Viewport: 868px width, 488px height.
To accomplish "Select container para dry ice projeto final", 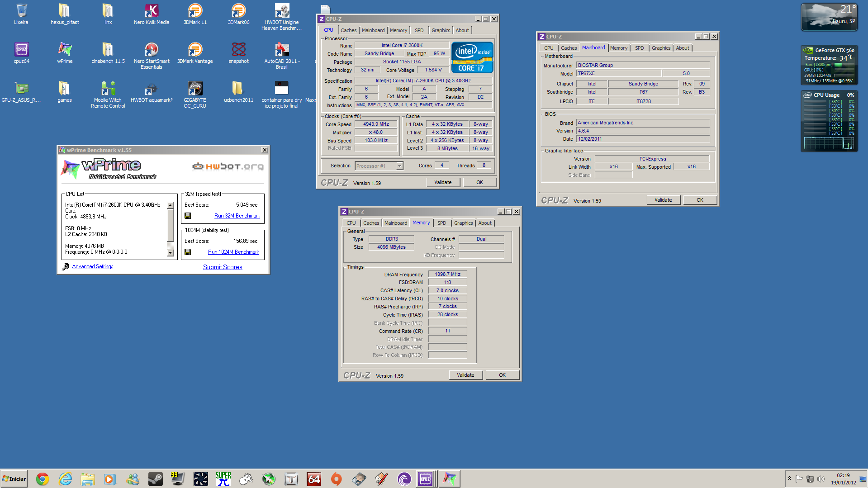I will pyautogui.click(x=282, y=95).
